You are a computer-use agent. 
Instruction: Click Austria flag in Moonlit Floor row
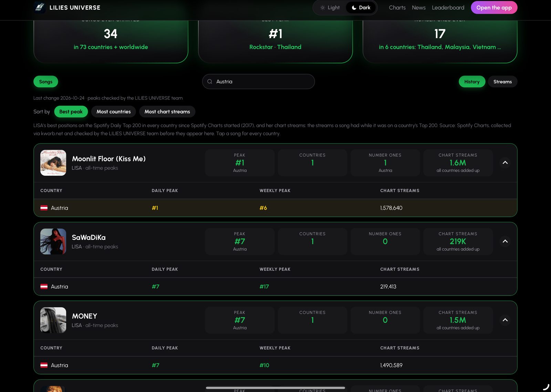(x=44, y=208)
